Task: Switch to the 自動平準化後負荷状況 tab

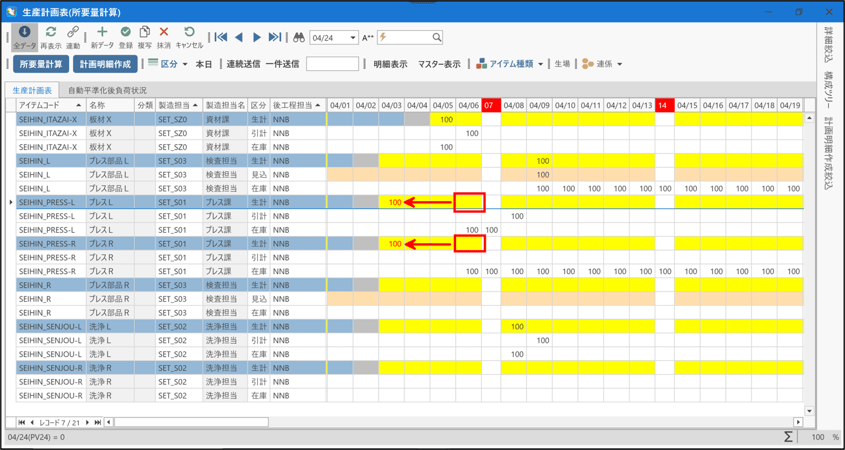Action: (x=107, y=90)
